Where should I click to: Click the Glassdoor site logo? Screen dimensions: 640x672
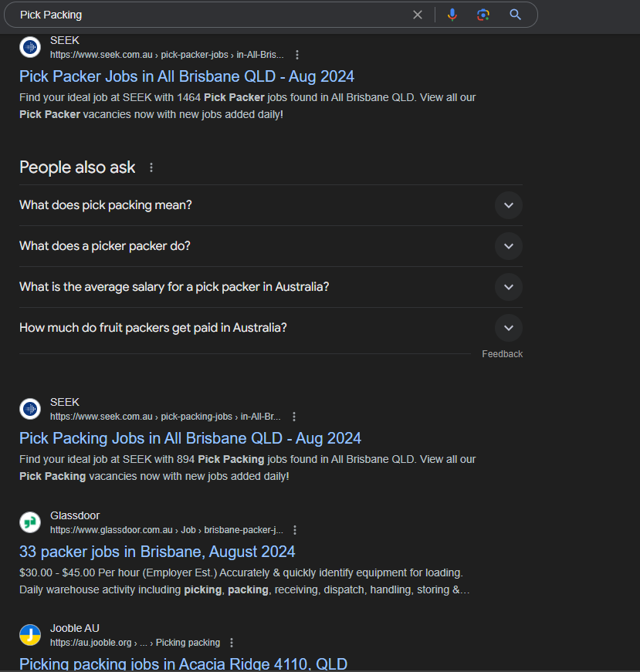point(30,522)
